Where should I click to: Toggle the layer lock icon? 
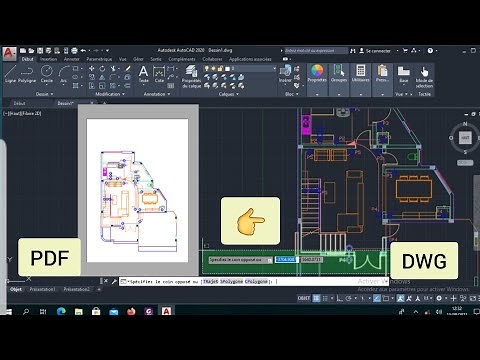click(220, 68)
